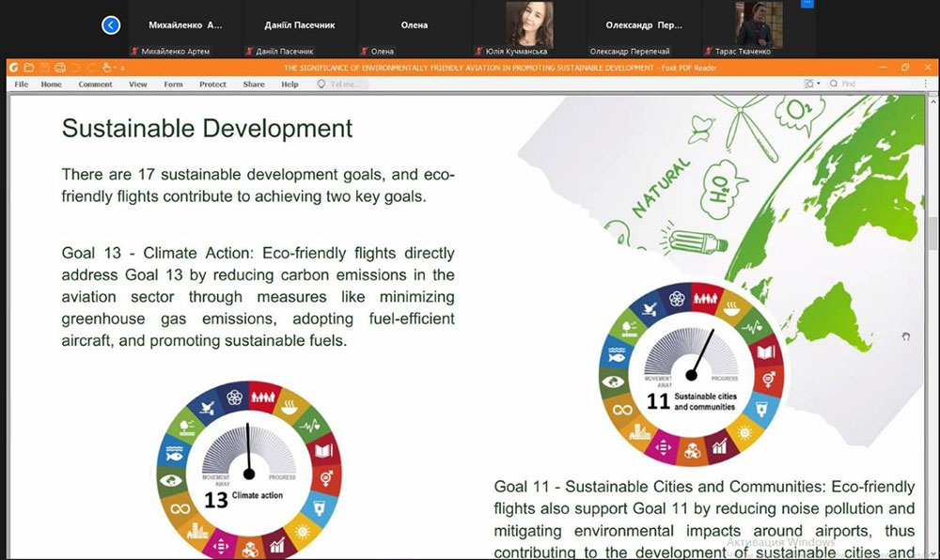Click the blue more-options button on Тарас Ткаченко tile
Image resolution: width=940 pixels, height=560 pixels.
coord(807,3)
